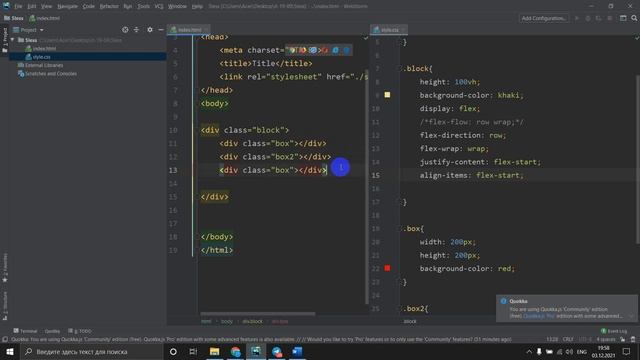
Task: Open Microsoft Word from the taskbar
Action: (298, 351)
